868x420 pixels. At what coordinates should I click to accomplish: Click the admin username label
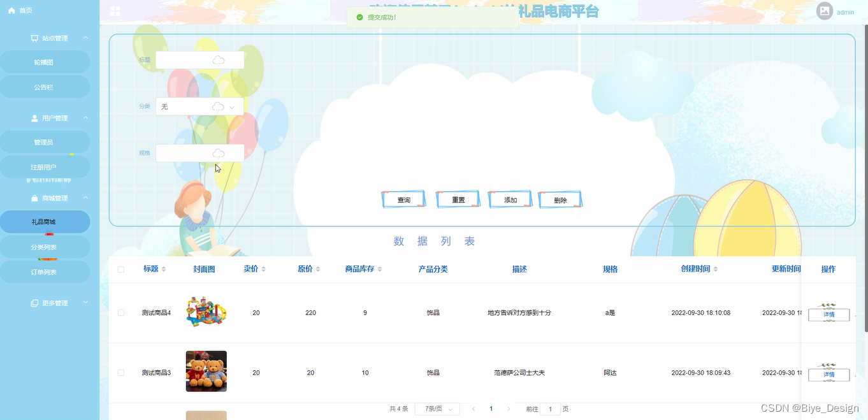[846, 12]
